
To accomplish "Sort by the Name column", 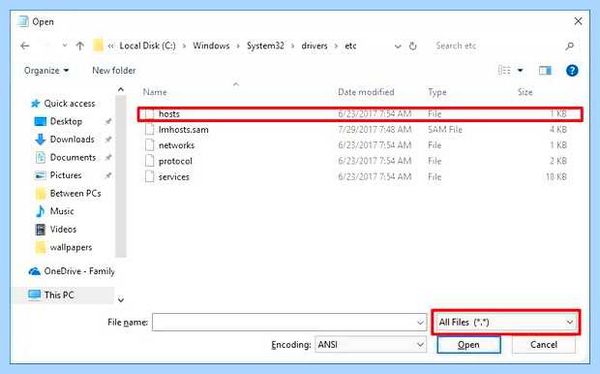I will (155, 92).
